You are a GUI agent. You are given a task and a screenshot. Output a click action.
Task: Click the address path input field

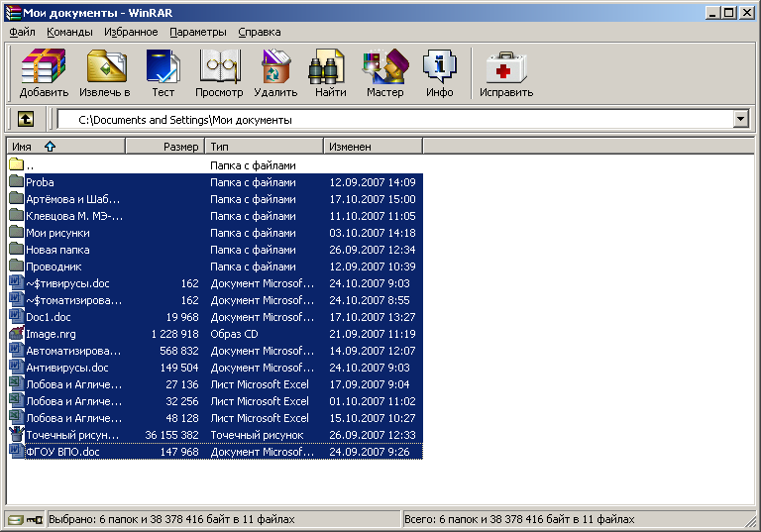pyautogui.click(x=395, y=120)
